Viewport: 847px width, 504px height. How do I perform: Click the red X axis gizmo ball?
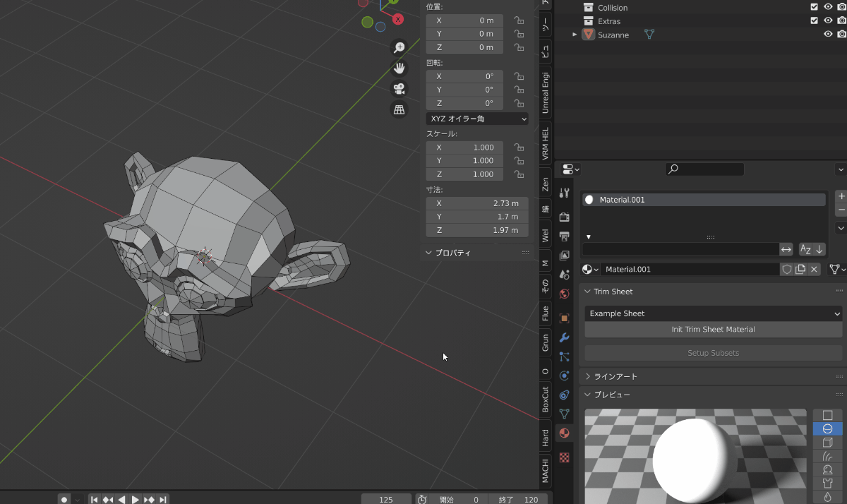point(397,19)
